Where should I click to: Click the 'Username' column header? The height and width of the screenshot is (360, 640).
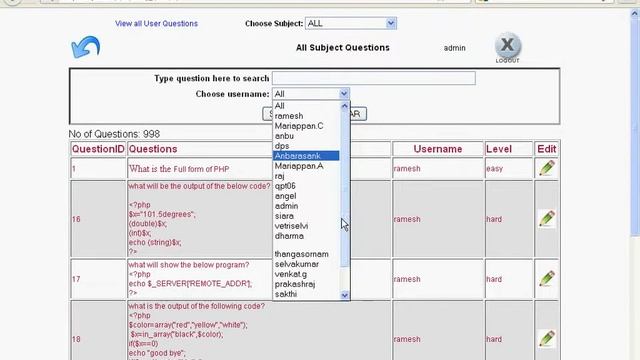point(438,149)
